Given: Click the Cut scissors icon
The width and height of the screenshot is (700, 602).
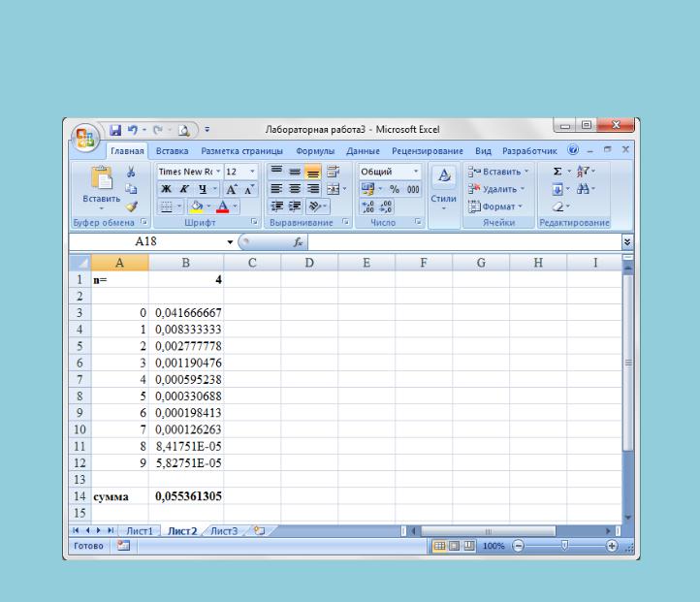Looking at the screenshot, I should point(131,172).
